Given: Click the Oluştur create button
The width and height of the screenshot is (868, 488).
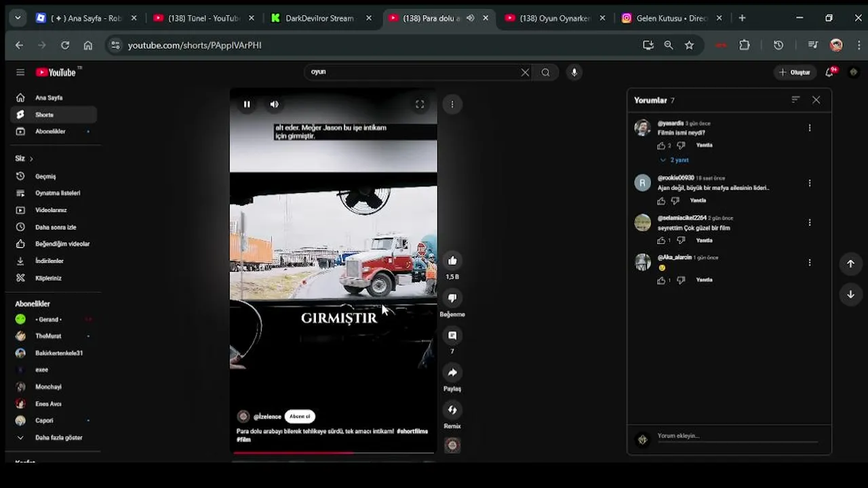Looking at the screenshot, I should [795, 73].
